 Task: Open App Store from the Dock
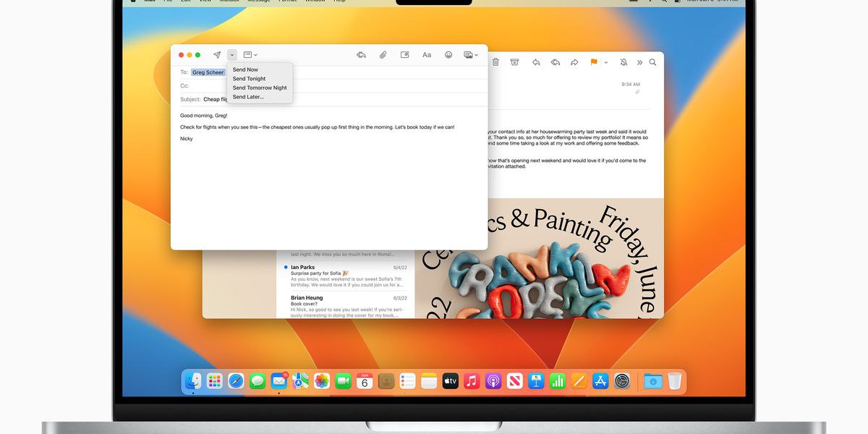(600, 381)
